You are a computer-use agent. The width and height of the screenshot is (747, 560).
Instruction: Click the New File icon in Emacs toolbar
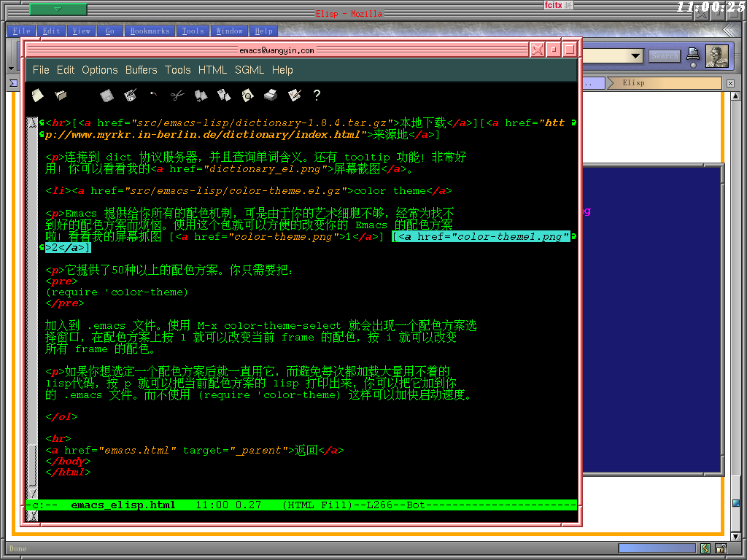37,95
